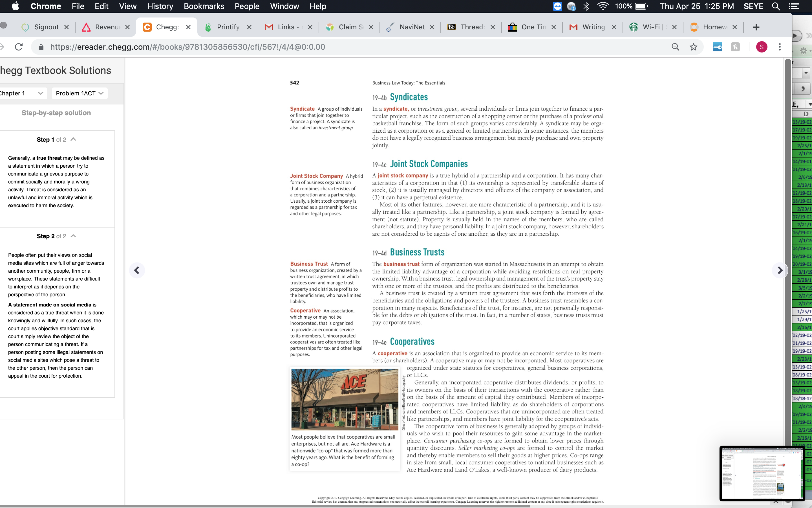Bookmark this page with the star icon
This screenshot has height=508, width=812.
pos(693,47)
